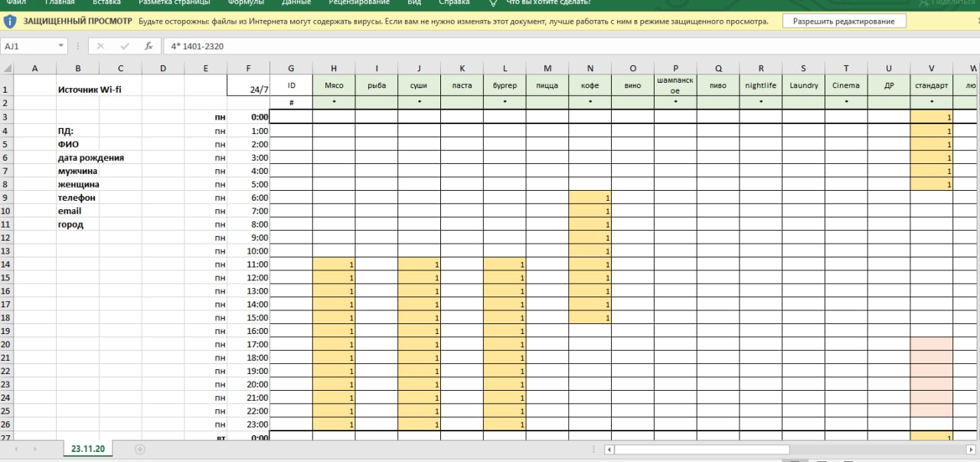Click the 11:00 time cell
Viewport: 980px width, 462px height.
click(x=249, y=264)
